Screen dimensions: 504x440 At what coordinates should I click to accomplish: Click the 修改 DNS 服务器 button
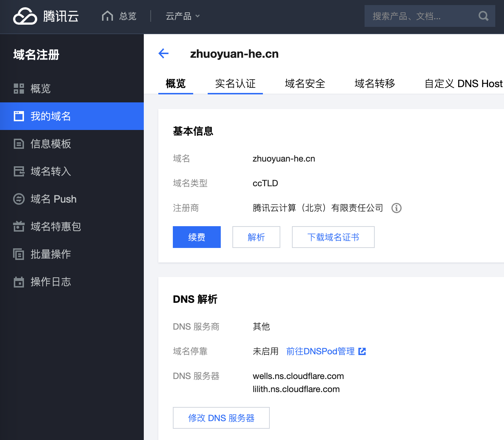pyautogui.click(x=221, y=418)
